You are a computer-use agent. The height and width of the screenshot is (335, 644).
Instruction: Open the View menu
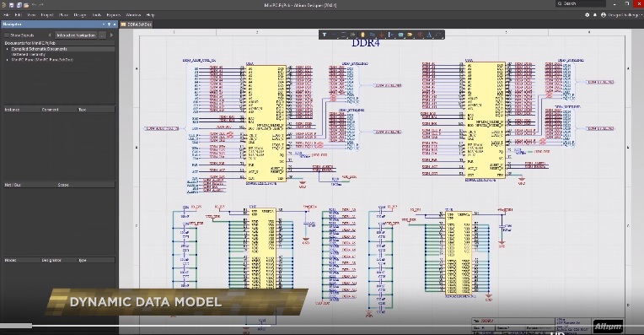31,15
